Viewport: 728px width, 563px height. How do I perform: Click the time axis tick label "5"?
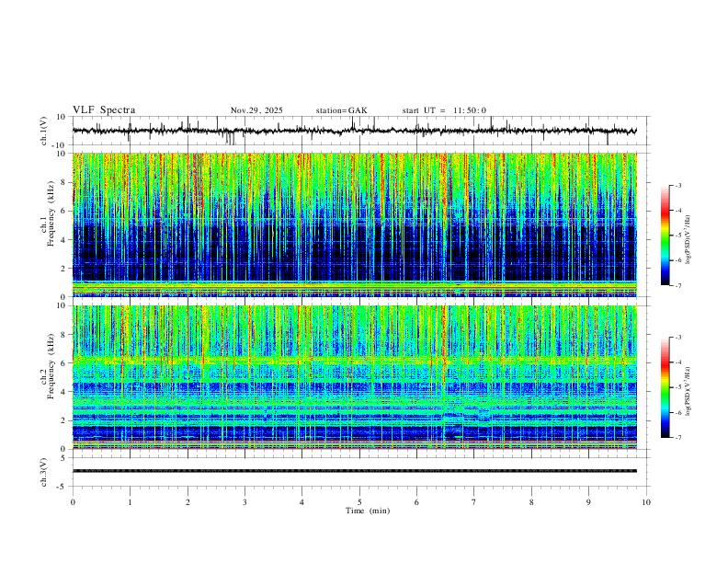(359, 502)
